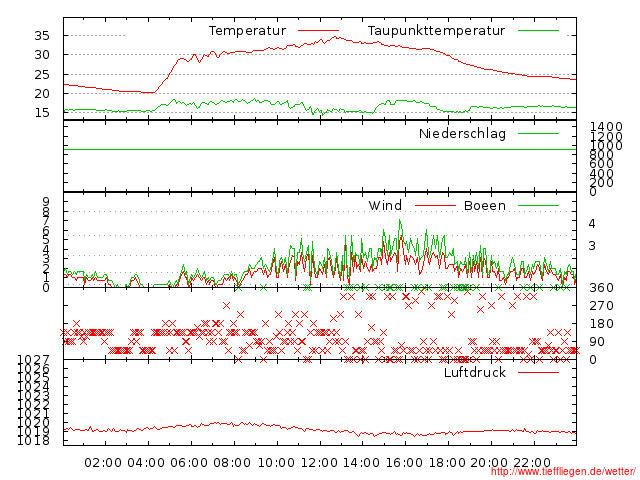Click the 12:00 time axis label
The width and height of the screenshot is (640, 480).
[x=319, y=463]
